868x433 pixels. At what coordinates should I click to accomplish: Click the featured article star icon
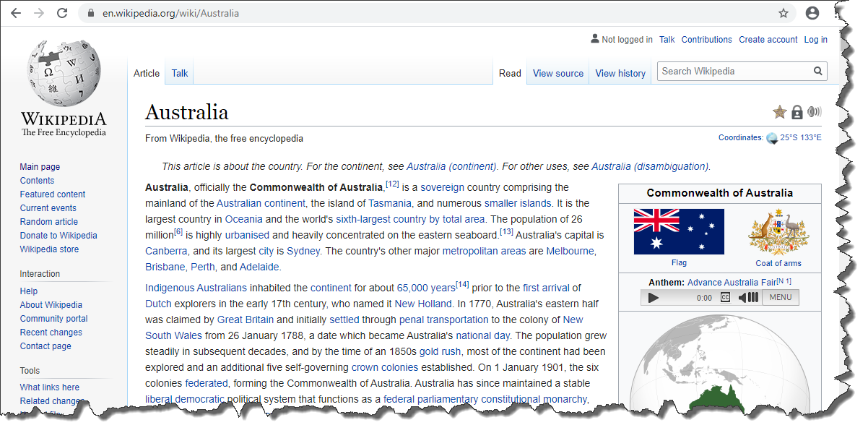tap(779, 112)
